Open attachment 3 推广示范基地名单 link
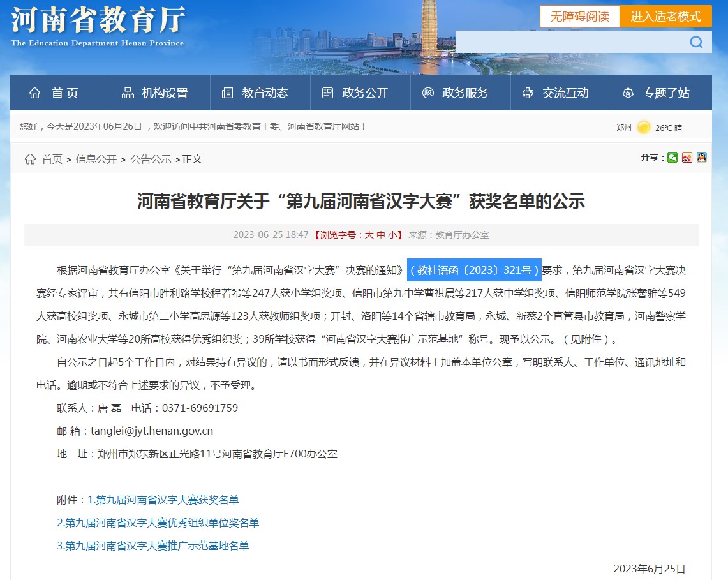 (x=152, y=546)
